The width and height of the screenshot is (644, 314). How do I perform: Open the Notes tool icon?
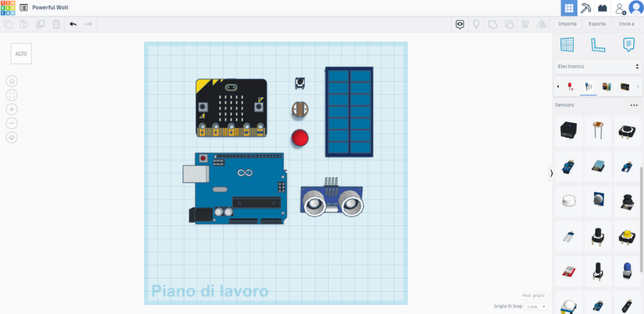(629, 44)
